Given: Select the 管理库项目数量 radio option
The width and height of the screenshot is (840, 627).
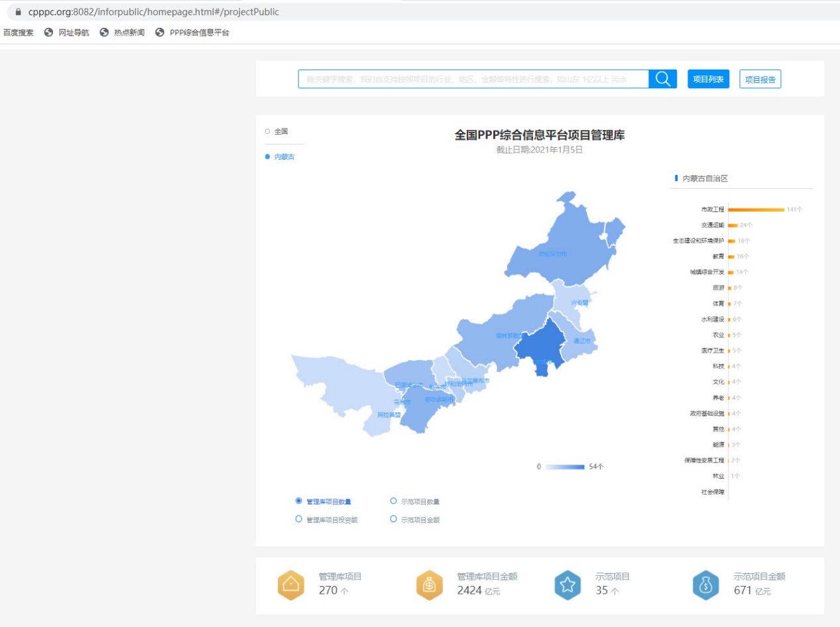Looking at the screenshot, I should click(x=299, y=501).
